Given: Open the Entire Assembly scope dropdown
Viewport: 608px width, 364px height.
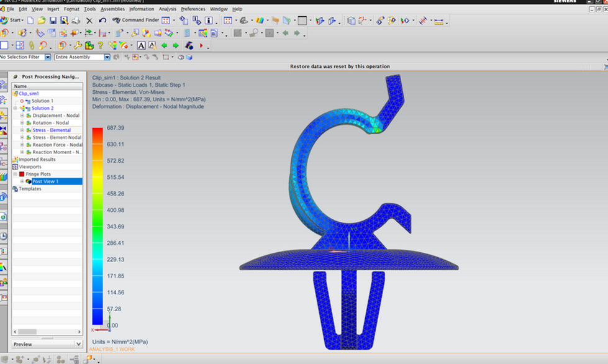Looking at the screenshot, I should (107, 57).
